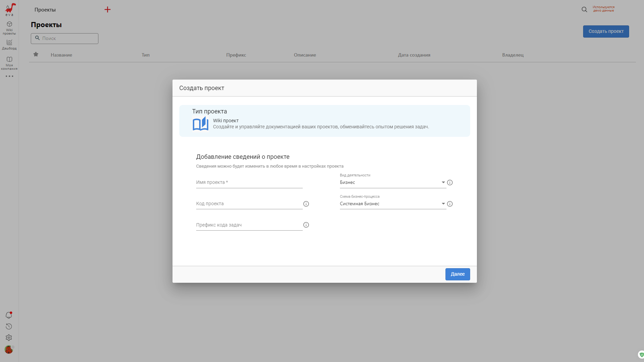Click the Далее button
The image size is (644, 362).
457,274
